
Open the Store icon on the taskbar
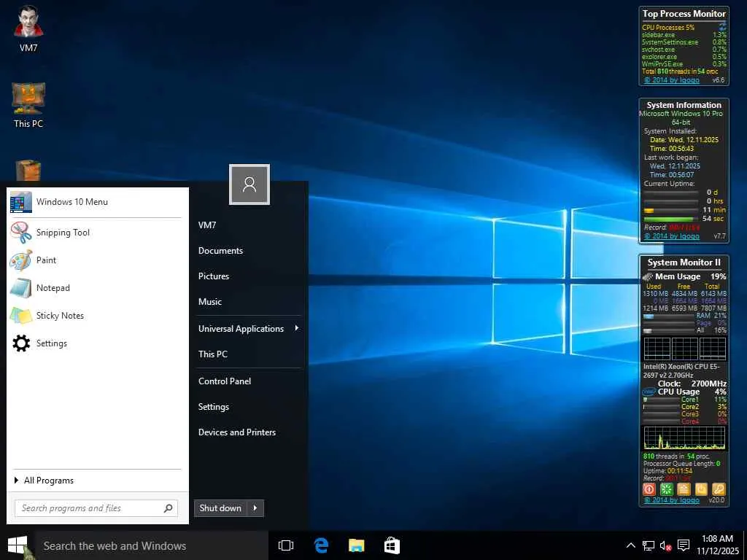tap(392, 545)
